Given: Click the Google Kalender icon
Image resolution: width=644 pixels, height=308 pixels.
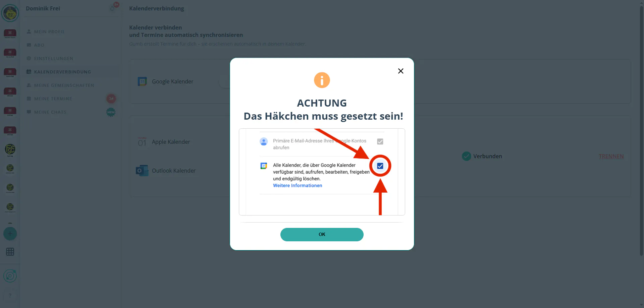Looking at the screenshot, I should click(142, 81).
